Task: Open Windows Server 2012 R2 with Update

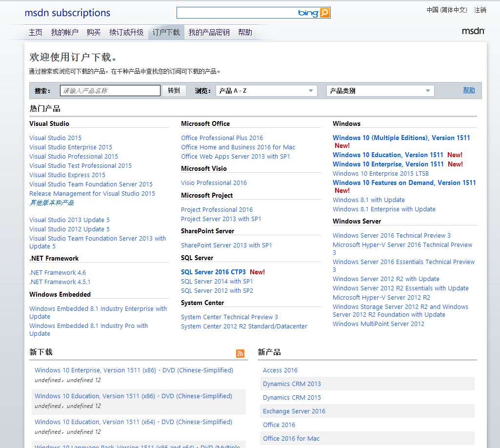Action: tap(386, 279)
